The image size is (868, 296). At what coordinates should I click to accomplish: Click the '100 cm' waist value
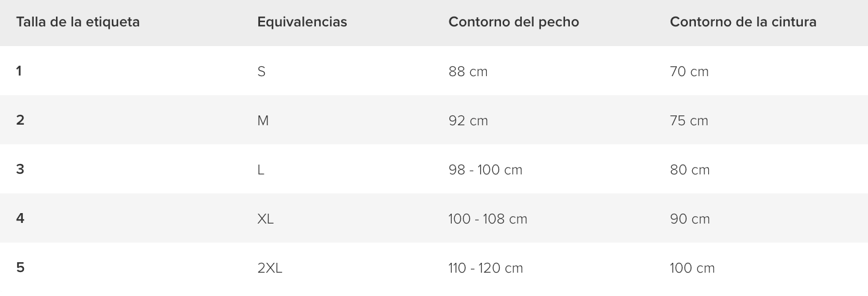click(x=692, y=268)
